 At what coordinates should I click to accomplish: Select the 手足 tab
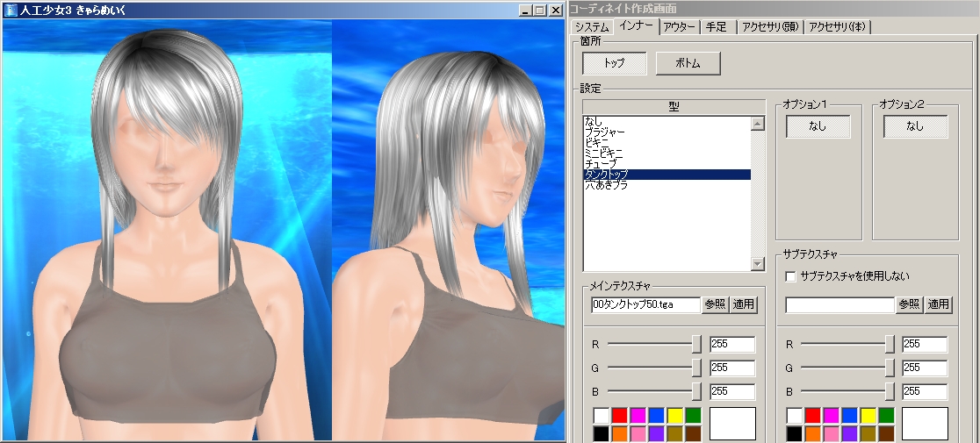pyautogui.click(x=716, y=27)
